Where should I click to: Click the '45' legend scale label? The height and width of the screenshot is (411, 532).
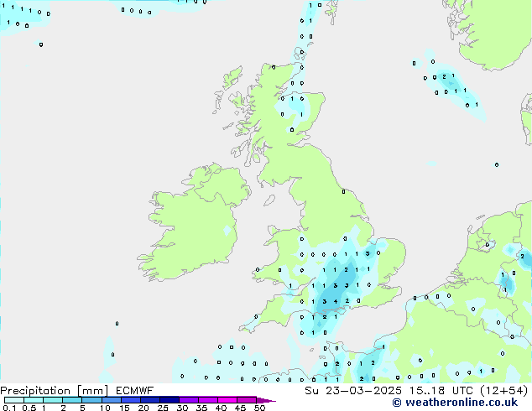pos(240,408)
